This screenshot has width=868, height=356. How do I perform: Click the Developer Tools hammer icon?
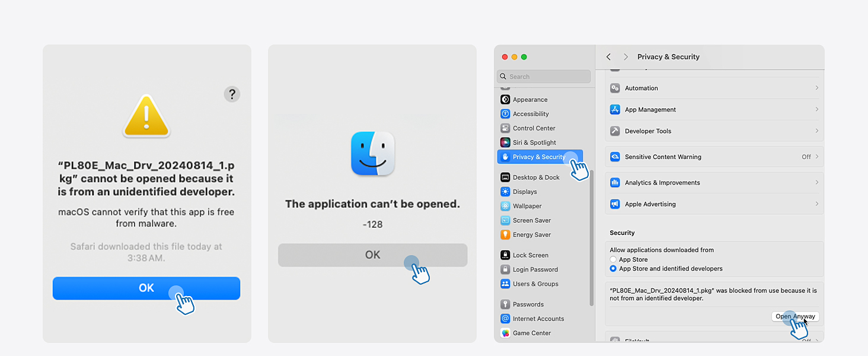(615, 131)
